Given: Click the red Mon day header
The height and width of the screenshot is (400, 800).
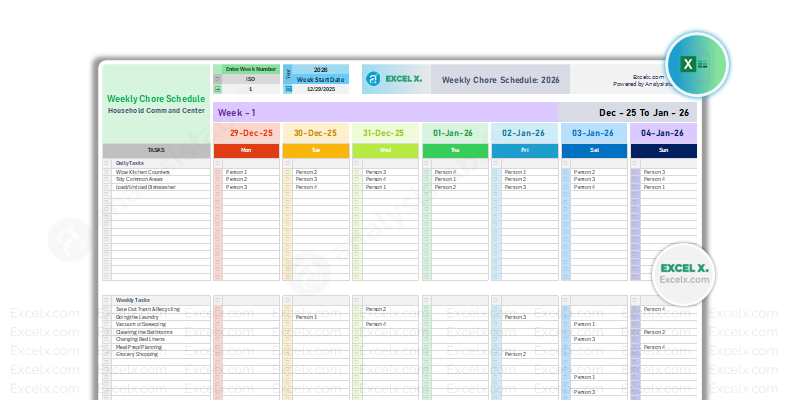Looking at the screenshot, I should [x=246, y=151].
